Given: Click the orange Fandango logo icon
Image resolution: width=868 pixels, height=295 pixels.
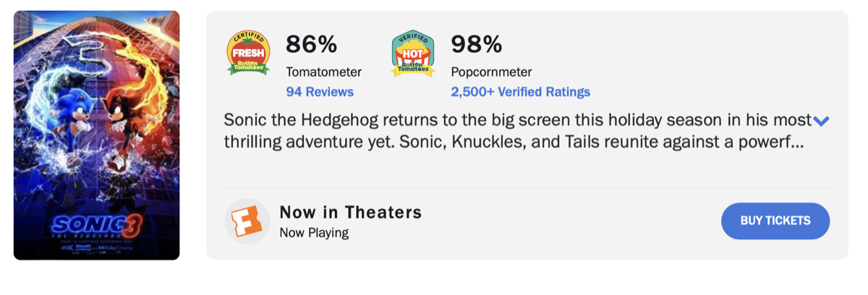Looking at the screenshot, I should pos(247,221).
